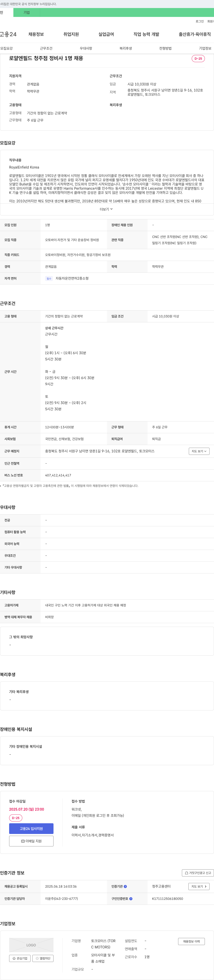214x980 pixels.
Task: Click the 회원가입 link at top right
Action: [211, 21]
